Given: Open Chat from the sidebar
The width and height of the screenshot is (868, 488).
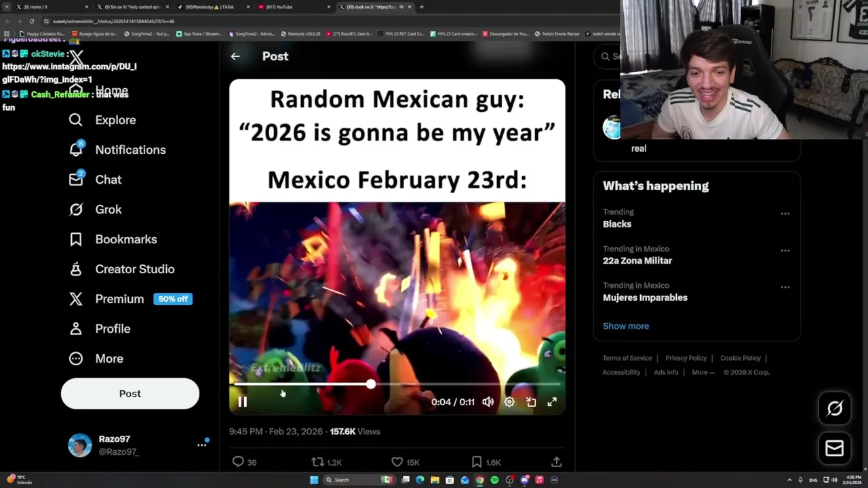Looking at the screenshot, I should tap(96, 180).
